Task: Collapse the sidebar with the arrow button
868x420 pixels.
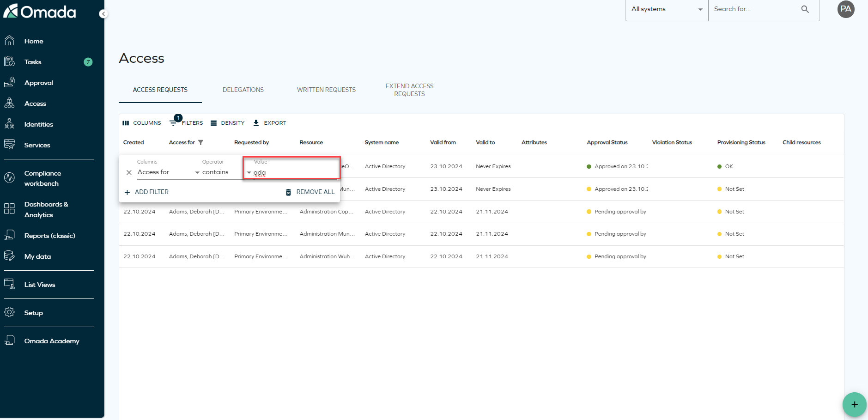Action: coord(103,14)
